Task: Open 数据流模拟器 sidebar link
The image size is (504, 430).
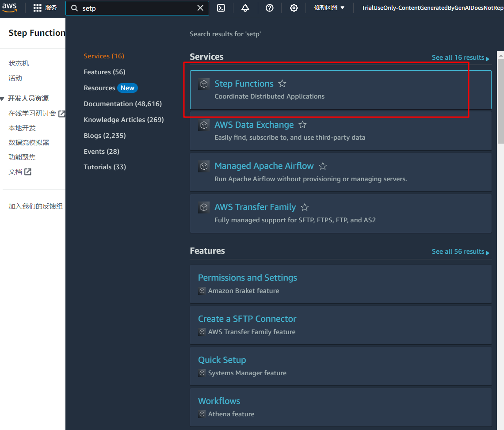Action: 29,142
